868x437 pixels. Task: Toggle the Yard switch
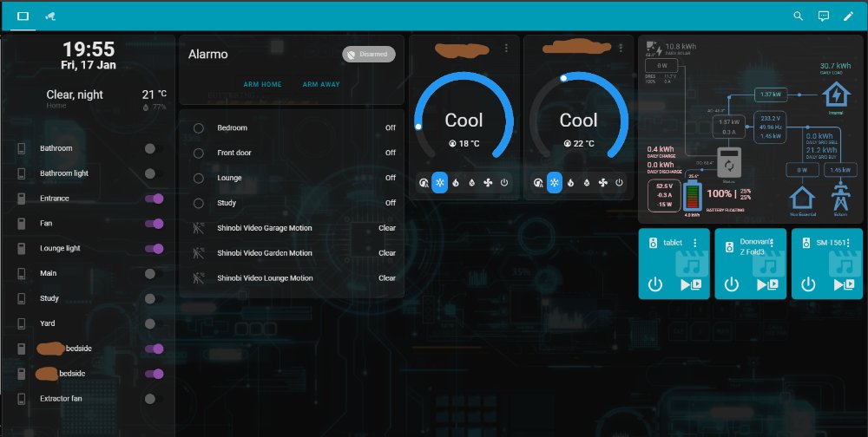point(154,323)
